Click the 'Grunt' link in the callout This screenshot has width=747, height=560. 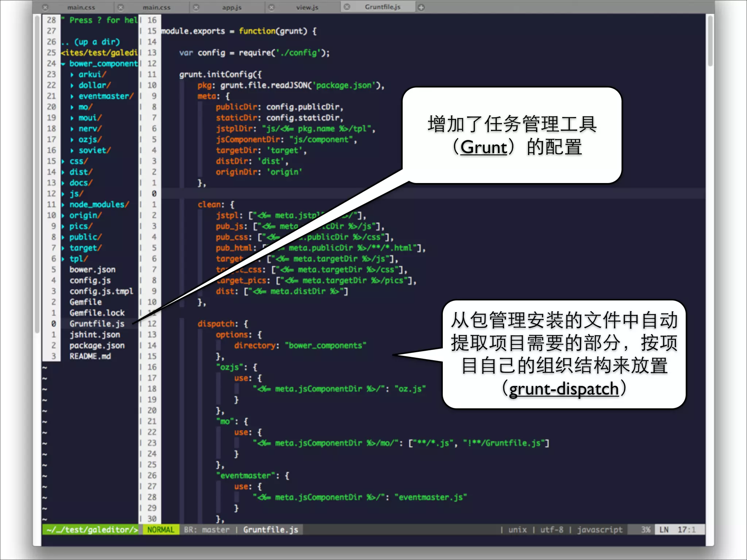point(484,148)
